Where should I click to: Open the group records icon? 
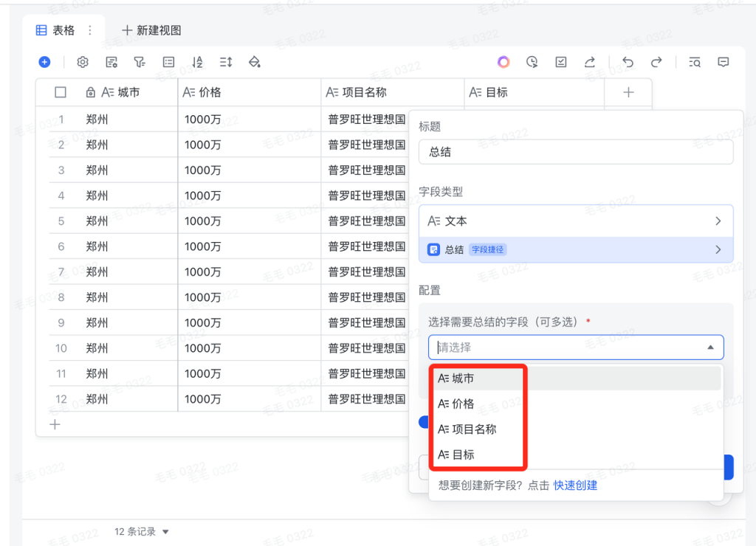pos(169,62)
